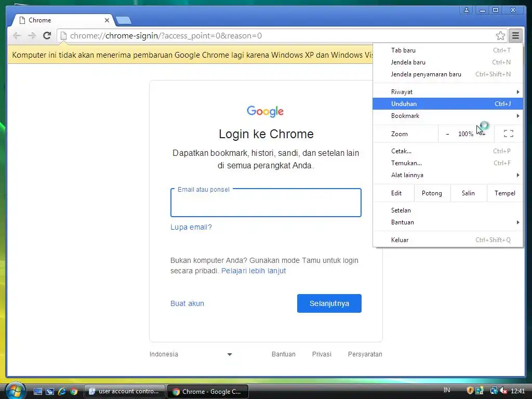Click Privasi footer link

pyautogui.click(x=322, y=354)
